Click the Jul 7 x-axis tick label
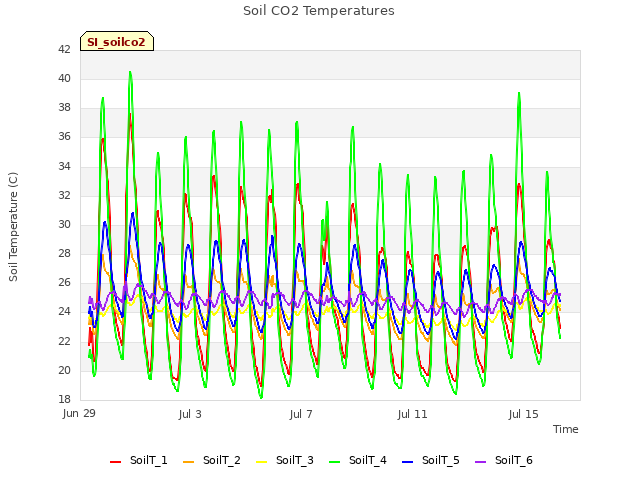 tap(301, 414)
